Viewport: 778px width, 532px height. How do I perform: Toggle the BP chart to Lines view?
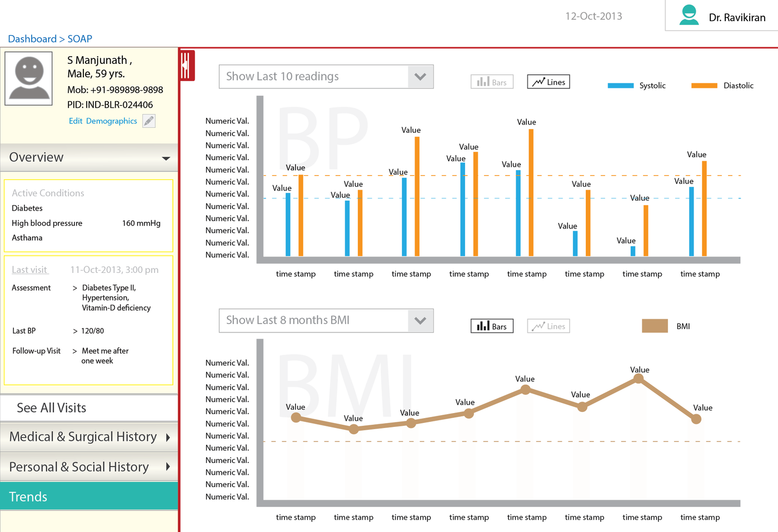[x=548, y=81]
